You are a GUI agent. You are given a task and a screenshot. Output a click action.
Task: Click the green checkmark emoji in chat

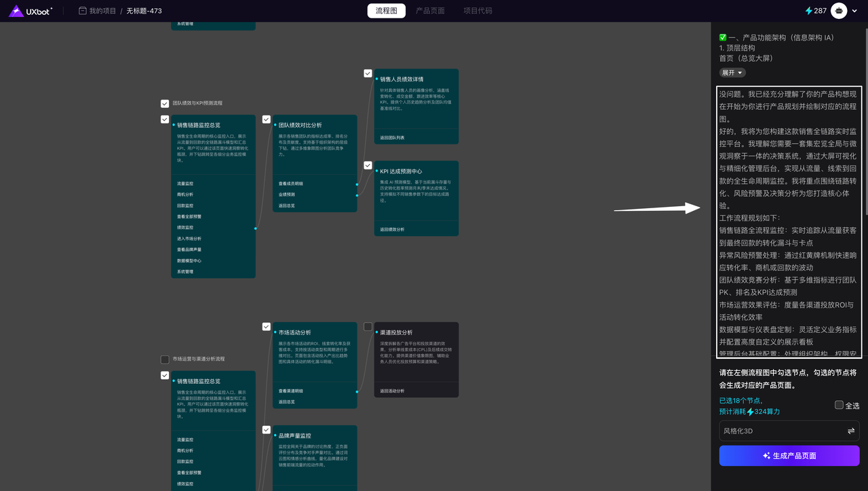(723, 37)
